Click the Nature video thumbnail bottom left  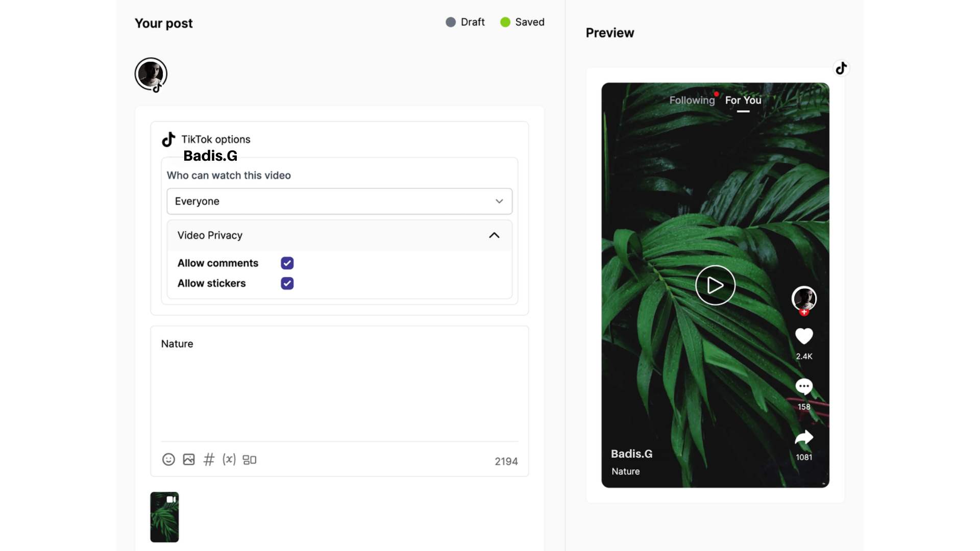164,517
